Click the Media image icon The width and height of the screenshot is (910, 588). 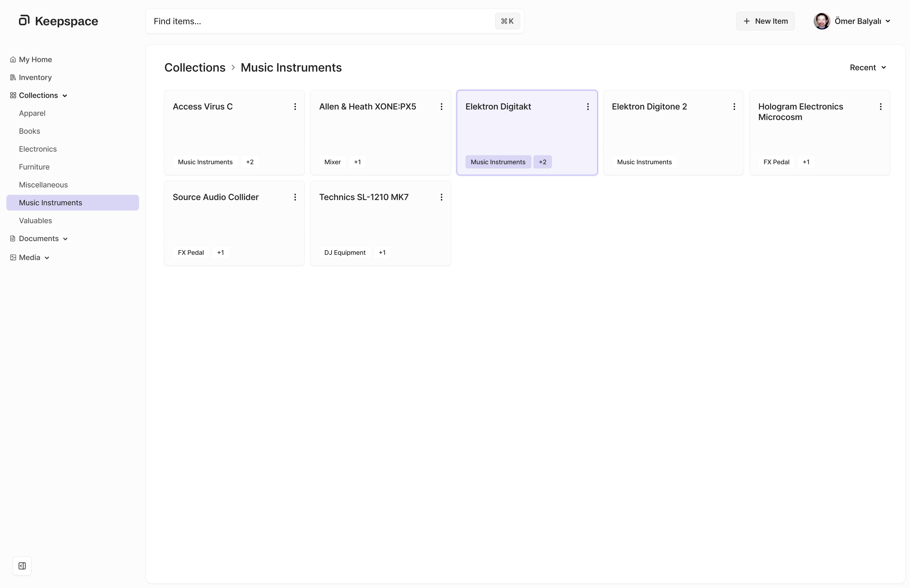(13, 257)
